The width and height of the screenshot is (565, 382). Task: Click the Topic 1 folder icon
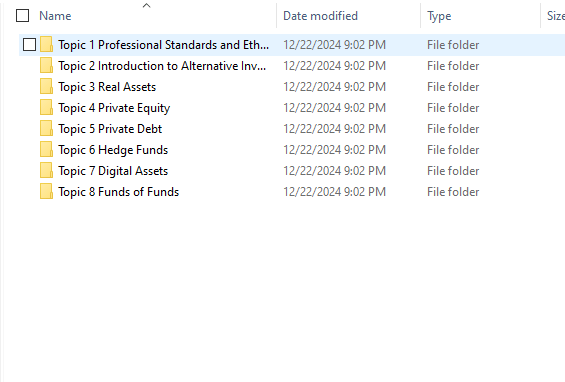(46, 45)
